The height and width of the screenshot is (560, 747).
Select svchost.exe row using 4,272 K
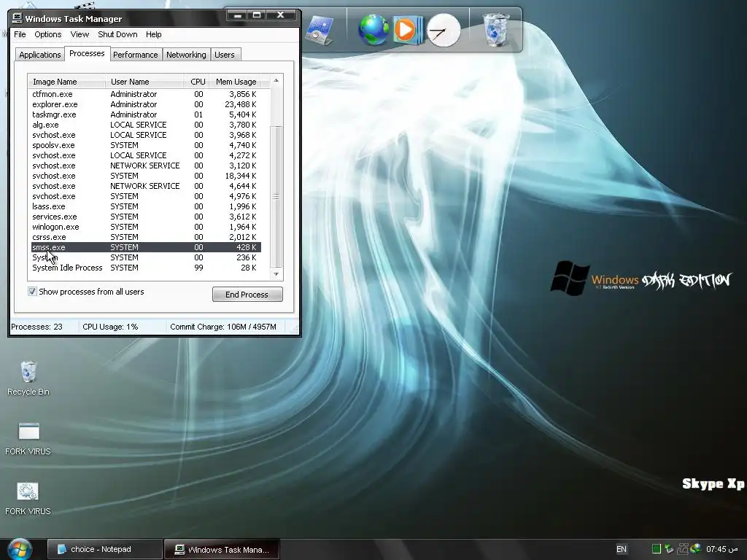[x=146, y=155]
